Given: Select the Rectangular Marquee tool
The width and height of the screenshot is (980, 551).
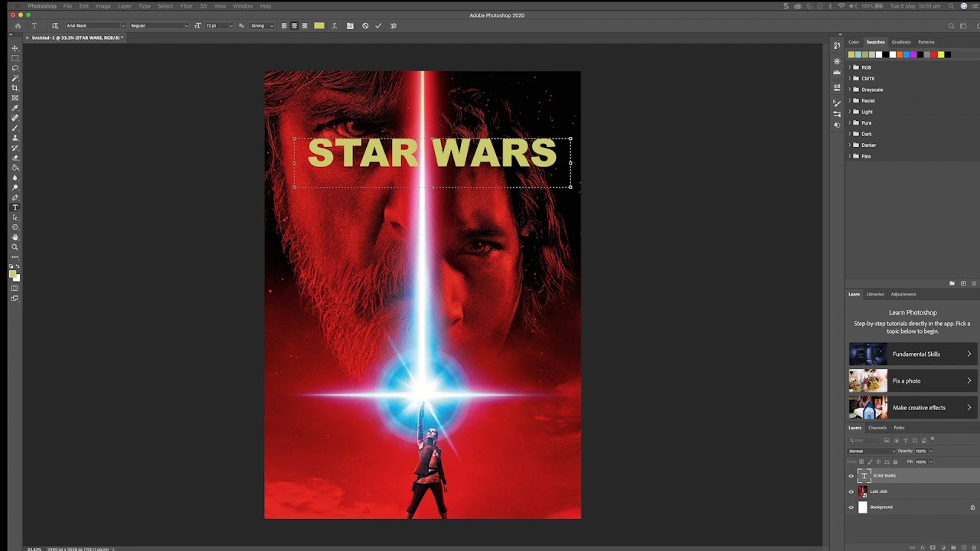Looking at the screenshot, I should (15, 58).
